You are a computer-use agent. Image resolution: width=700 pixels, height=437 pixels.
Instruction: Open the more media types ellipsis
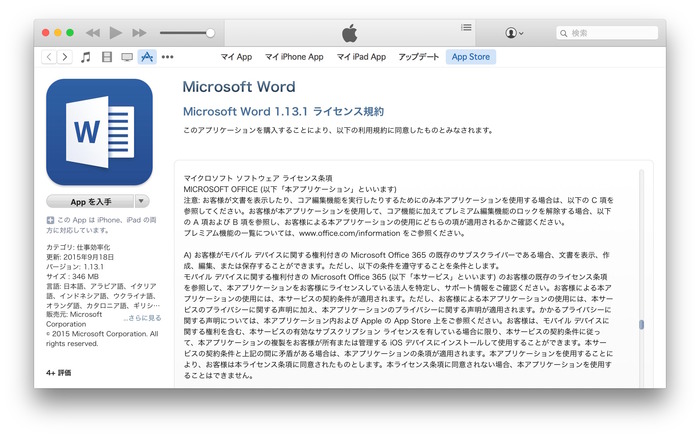tap(167, 57)
